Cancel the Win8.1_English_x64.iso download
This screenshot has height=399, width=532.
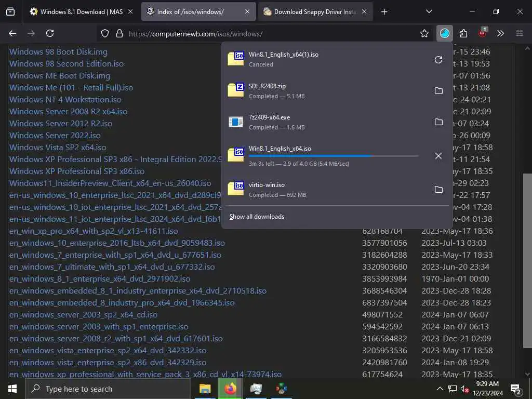[438, 156]
